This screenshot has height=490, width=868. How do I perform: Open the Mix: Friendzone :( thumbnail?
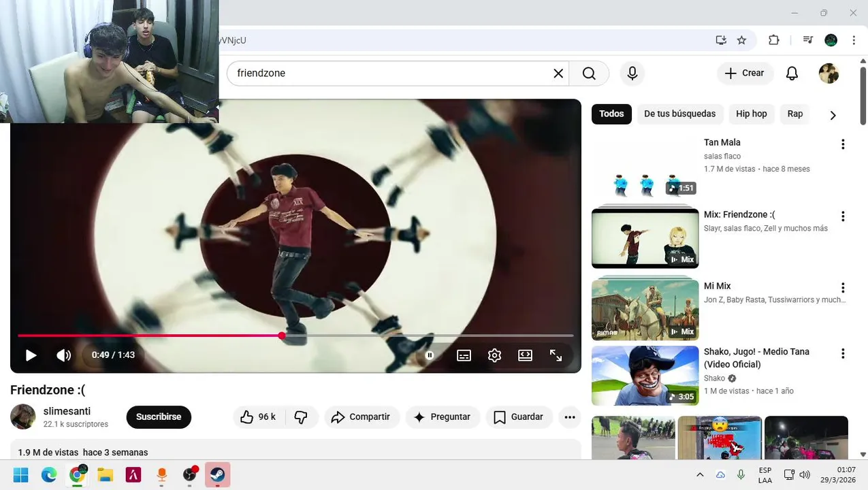tap(645, 238)
